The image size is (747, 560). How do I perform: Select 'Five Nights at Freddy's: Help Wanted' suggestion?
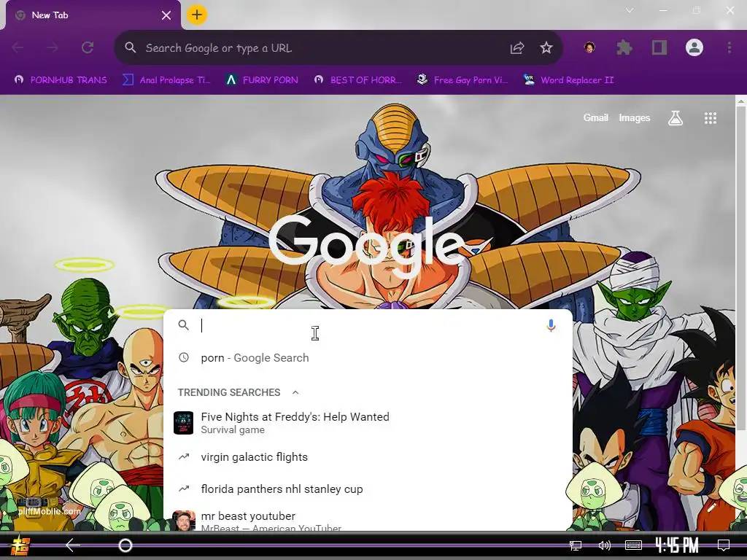click(368, 423)
